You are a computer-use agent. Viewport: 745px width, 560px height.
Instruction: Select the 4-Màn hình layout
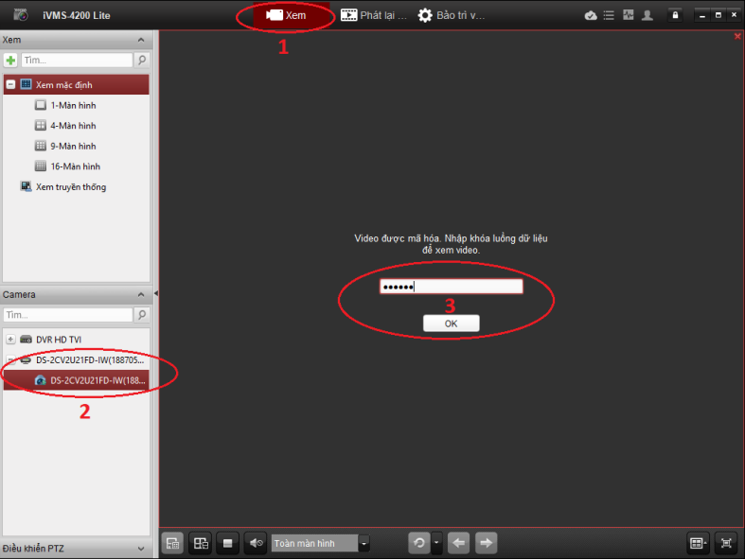pos(72,126)
